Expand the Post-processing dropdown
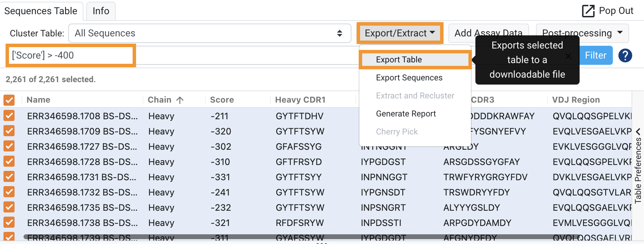This screenshot has height=244, width=644. 582,33
